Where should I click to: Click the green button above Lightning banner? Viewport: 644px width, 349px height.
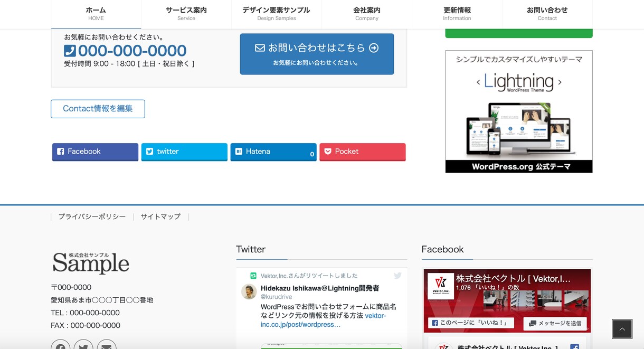pyautogui.click(x=519, y=33)
